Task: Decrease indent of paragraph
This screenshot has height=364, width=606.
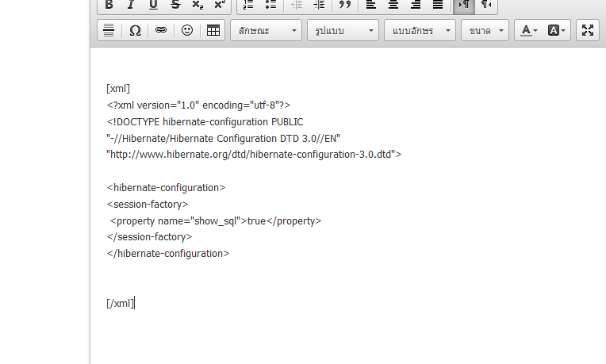Action: pyautogui.click(x=297, y=5)
